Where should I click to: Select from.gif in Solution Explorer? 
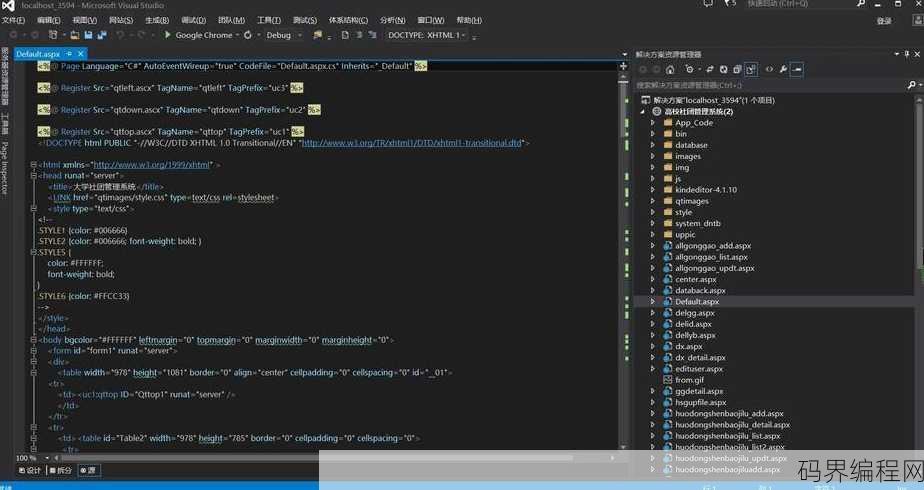[x=689, y=380]
